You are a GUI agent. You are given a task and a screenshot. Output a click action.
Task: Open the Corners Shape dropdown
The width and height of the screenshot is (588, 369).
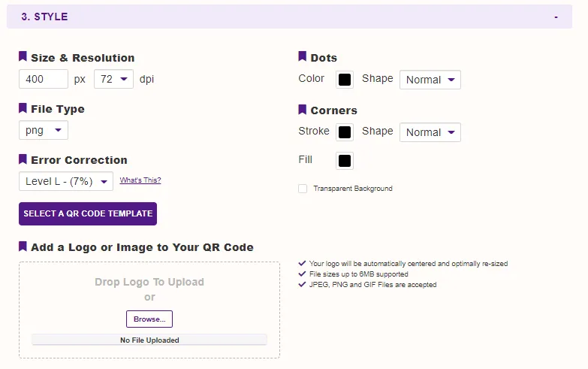tap(430, 132)
